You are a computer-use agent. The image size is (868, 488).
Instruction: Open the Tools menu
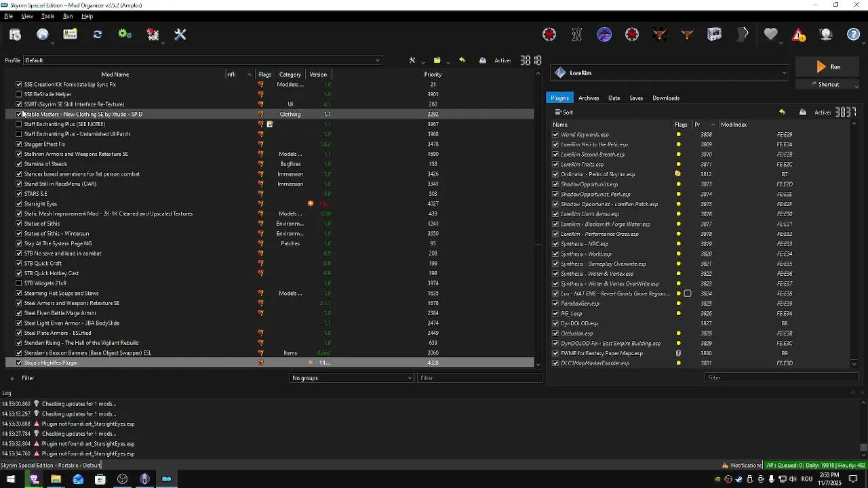[x=47, y=16]
